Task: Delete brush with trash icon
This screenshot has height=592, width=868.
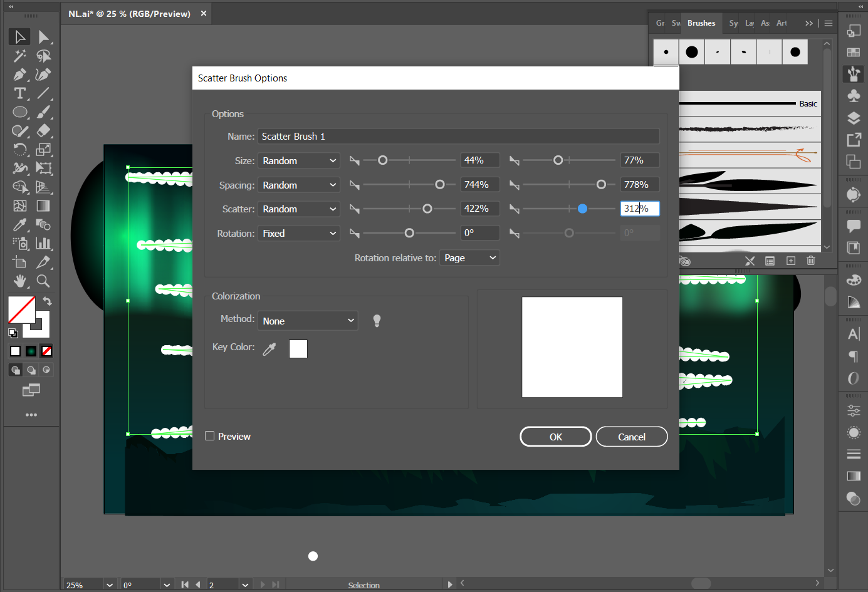Action: (x=810, y=261)
